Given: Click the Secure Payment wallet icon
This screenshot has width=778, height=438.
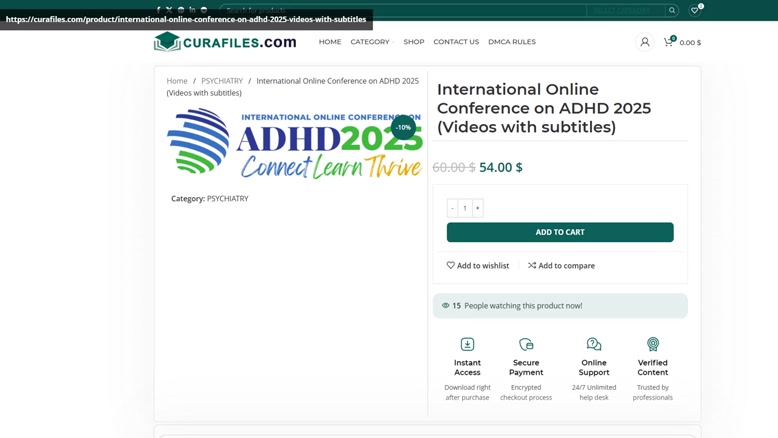Looking at the screenshot, I should point(526,344).
